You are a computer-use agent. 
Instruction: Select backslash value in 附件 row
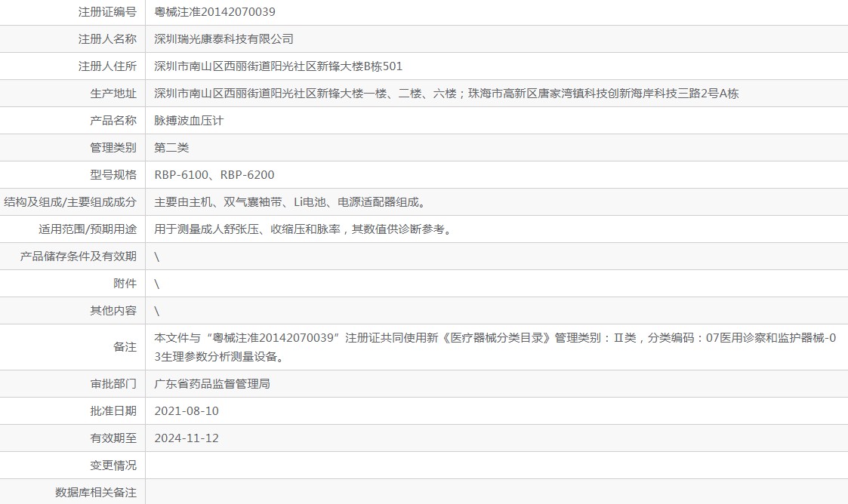click(x=157, y=284)
